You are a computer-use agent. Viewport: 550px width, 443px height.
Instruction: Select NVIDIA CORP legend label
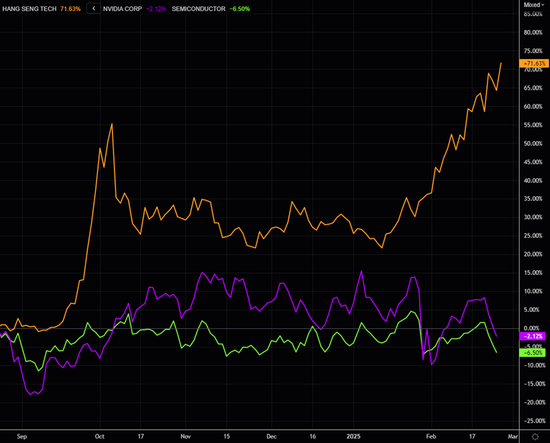pos(122,9)
